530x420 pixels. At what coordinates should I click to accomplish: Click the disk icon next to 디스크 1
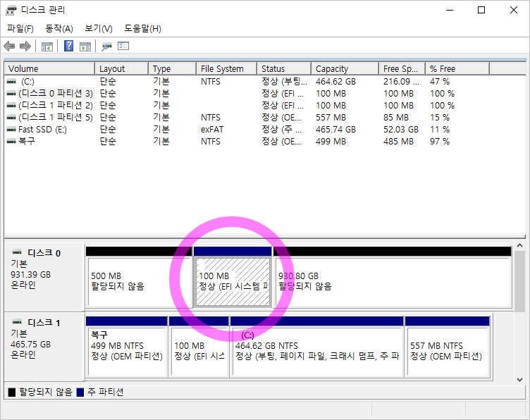pyautogui.click(x=17, y=321)
